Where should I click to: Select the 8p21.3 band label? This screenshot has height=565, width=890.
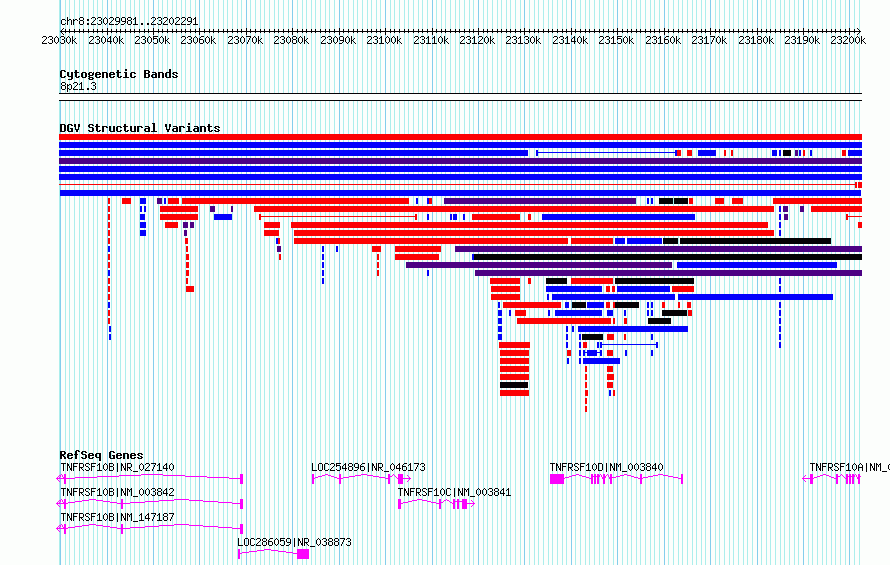(78, 86)
